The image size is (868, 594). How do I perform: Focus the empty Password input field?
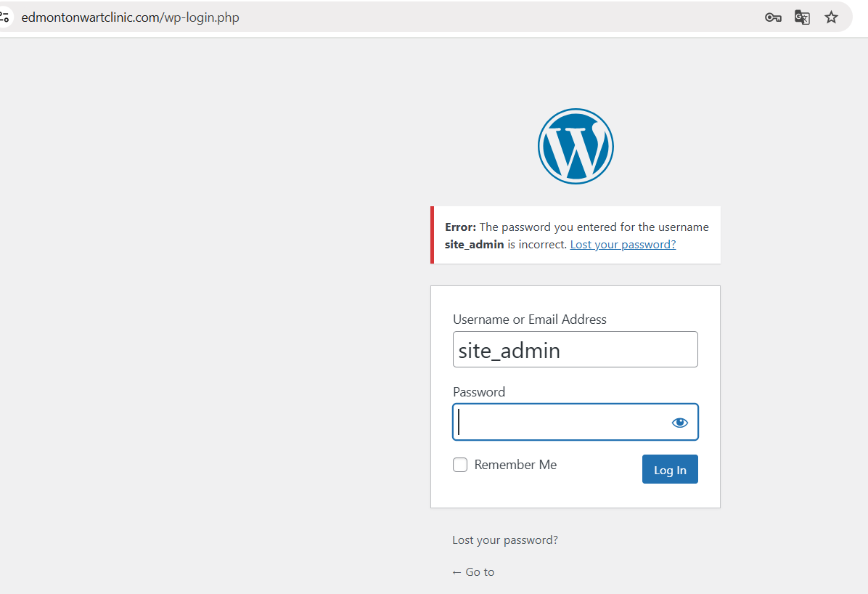pyautogui.click(x=576, y=422)
